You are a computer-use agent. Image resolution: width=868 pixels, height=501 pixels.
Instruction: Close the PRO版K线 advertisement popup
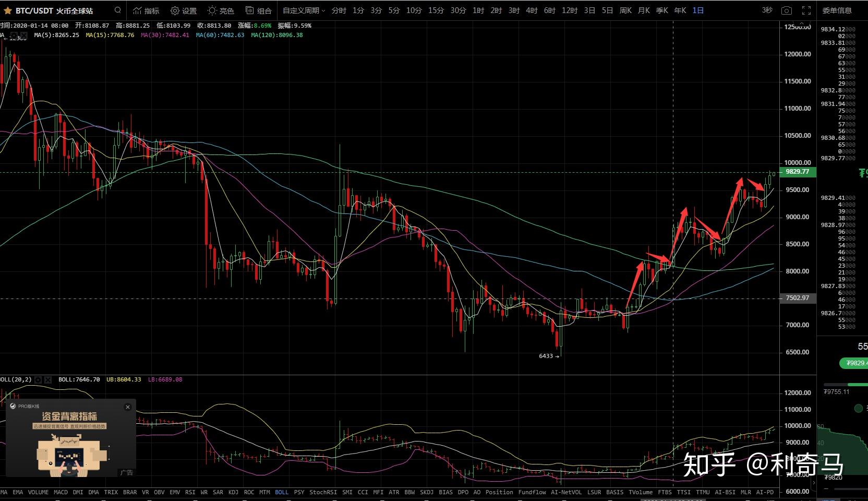[128, 407]
